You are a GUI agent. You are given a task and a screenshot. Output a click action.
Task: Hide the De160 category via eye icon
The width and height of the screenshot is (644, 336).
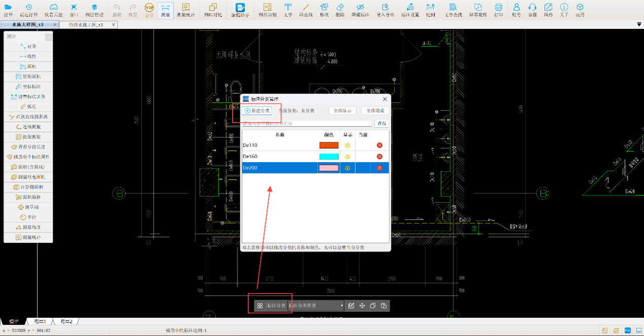tap(347, 157)
